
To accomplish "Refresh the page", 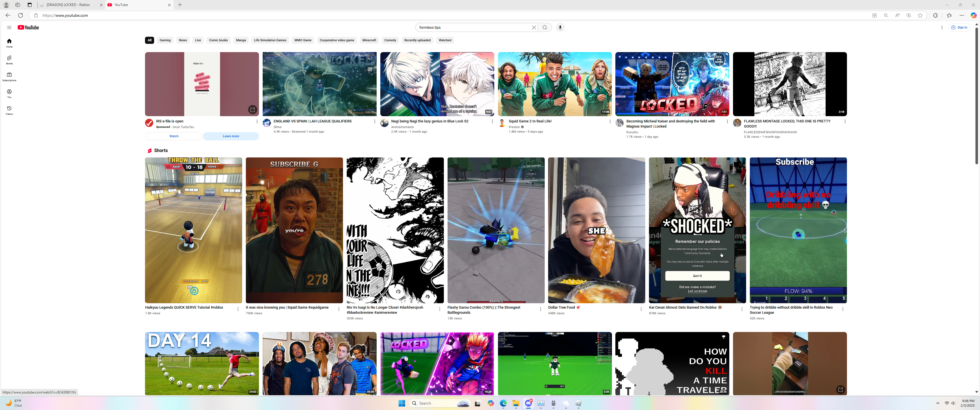I will pyautogui.click(x=21, y=15).
